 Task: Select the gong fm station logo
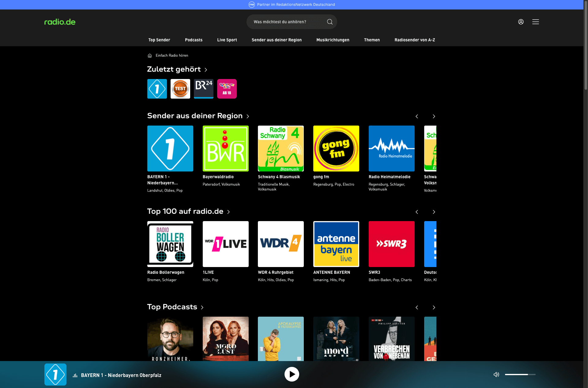(x=336, y=148)
